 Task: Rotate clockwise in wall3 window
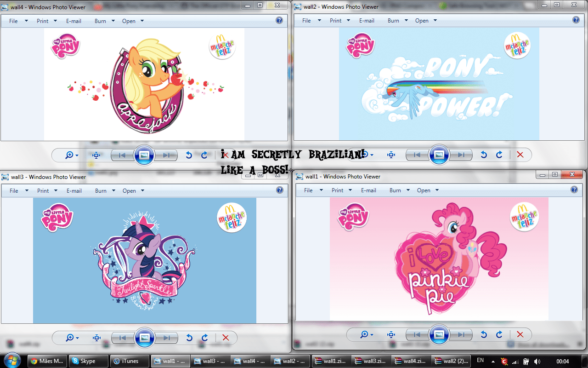click(x=205, y=338)
